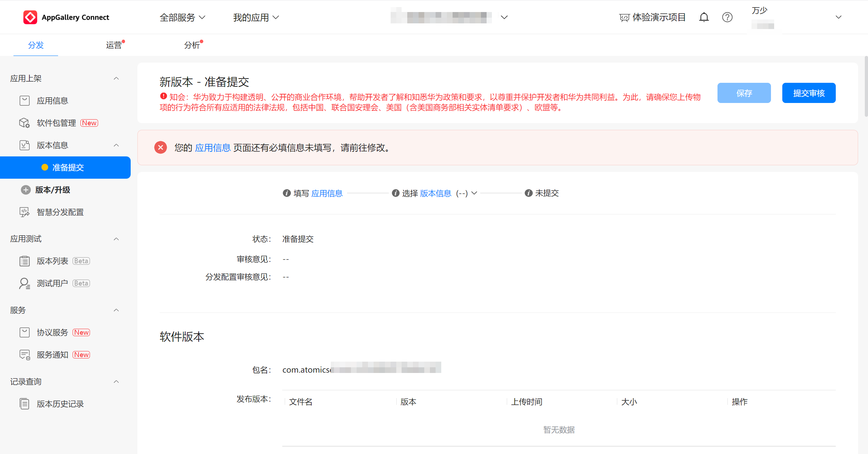Click the AppGallery Connect logo
This screenshot has height=454, width=868.
point(30,17)
